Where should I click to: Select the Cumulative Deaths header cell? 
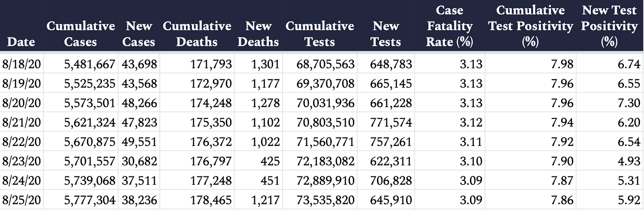pyautogui.click(x=197, y=34)
